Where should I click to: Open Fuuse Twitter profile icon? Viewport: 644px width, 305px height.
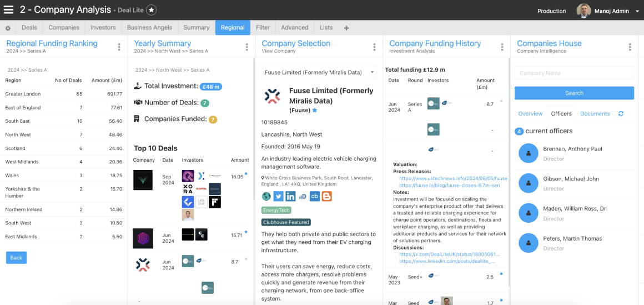tap(279, 196)
